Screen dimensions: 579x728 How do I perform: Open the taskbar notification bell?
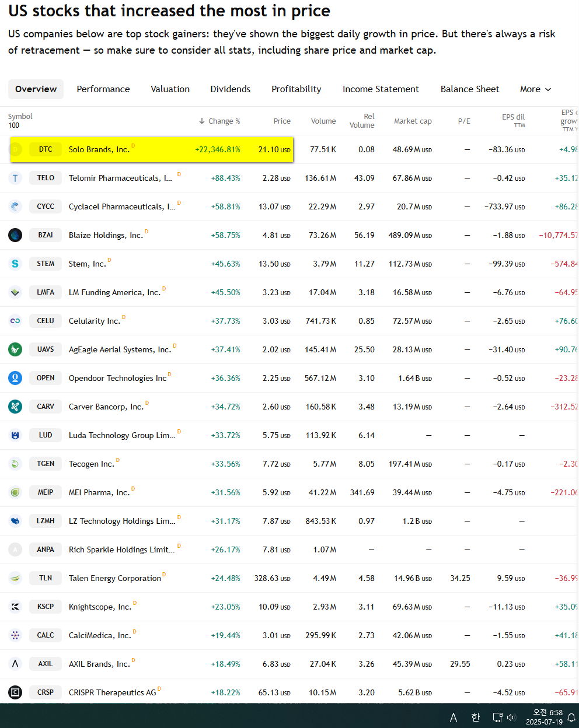571,717
